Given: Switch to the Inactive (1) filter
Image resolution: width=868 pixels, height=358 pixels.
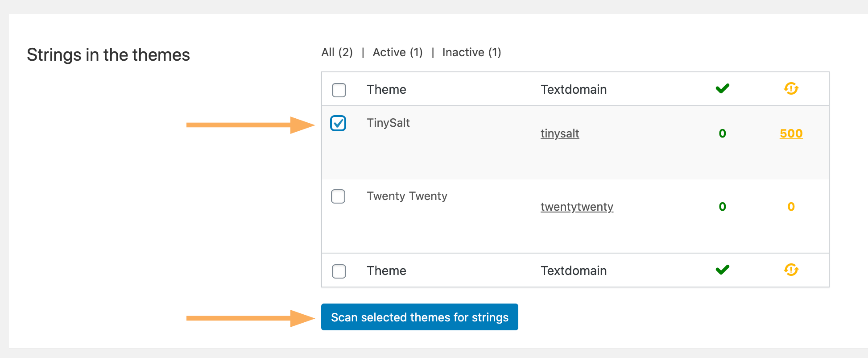Looking at the screenshot, I should coord(471,52).
